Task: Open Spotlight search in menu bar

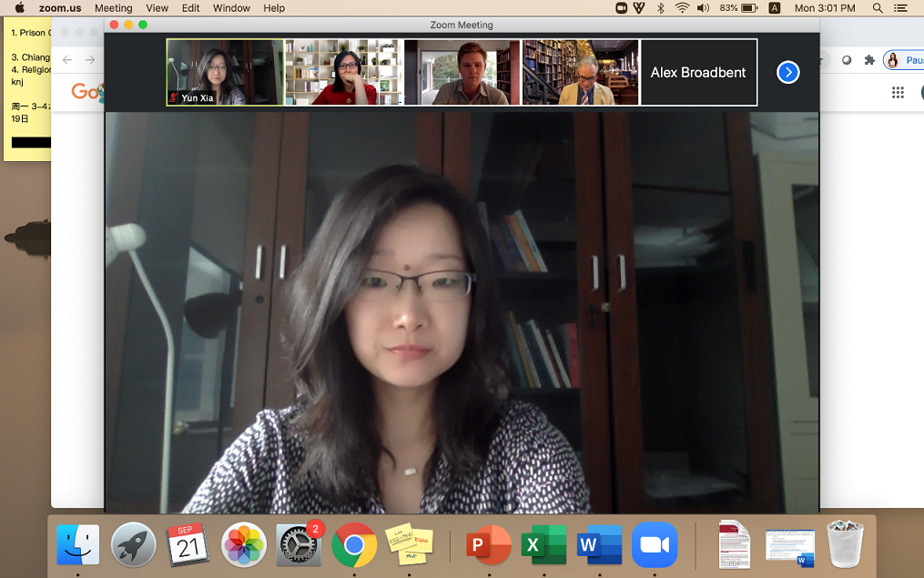Action: point(878,8)
